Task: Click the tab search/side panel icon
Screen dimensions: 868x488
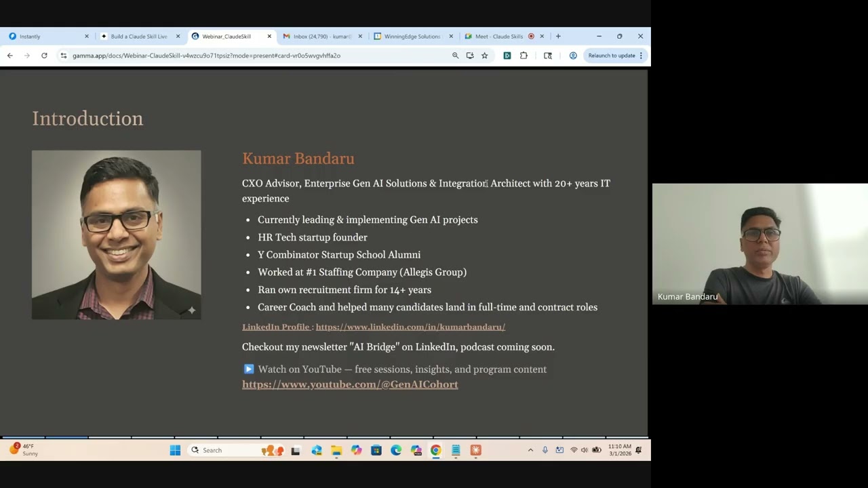Action: point(548,56)
